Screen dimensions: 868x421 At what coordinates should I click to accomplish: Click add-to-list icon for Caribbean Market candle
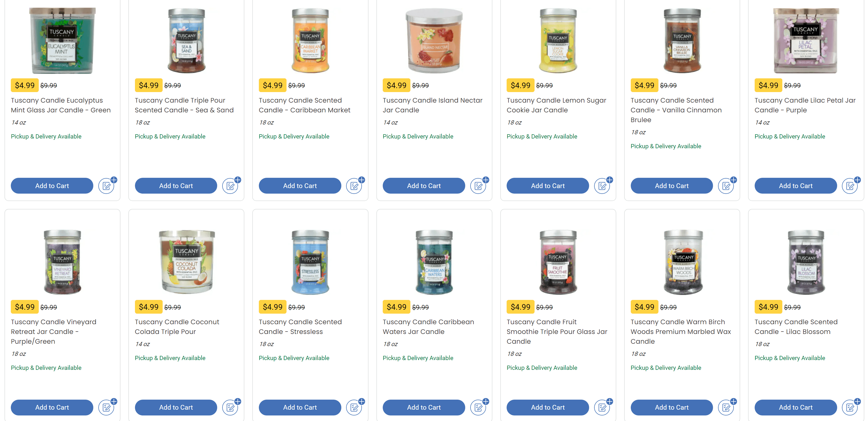coord(355,186)
